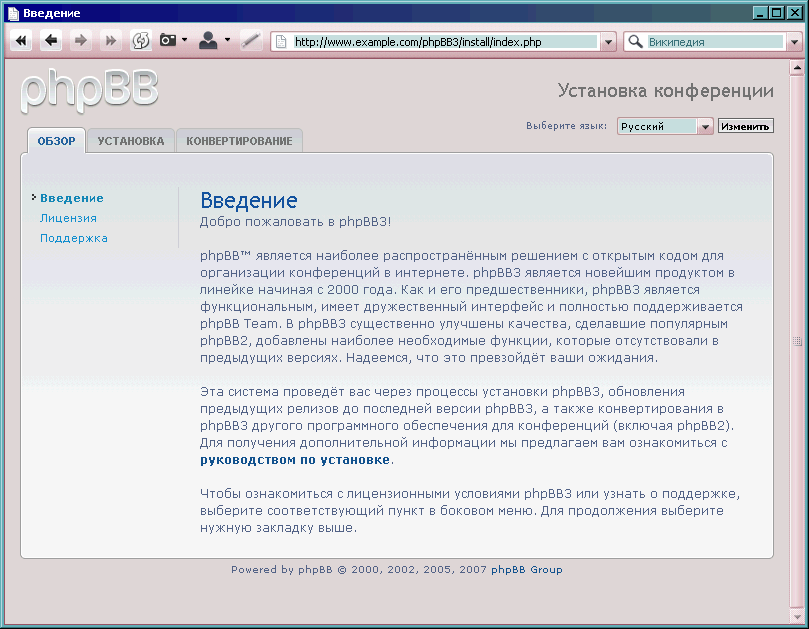Click the user profile silhouette icon
The width and height of the screenshot is (809, 629).
(x=208, y=40)
